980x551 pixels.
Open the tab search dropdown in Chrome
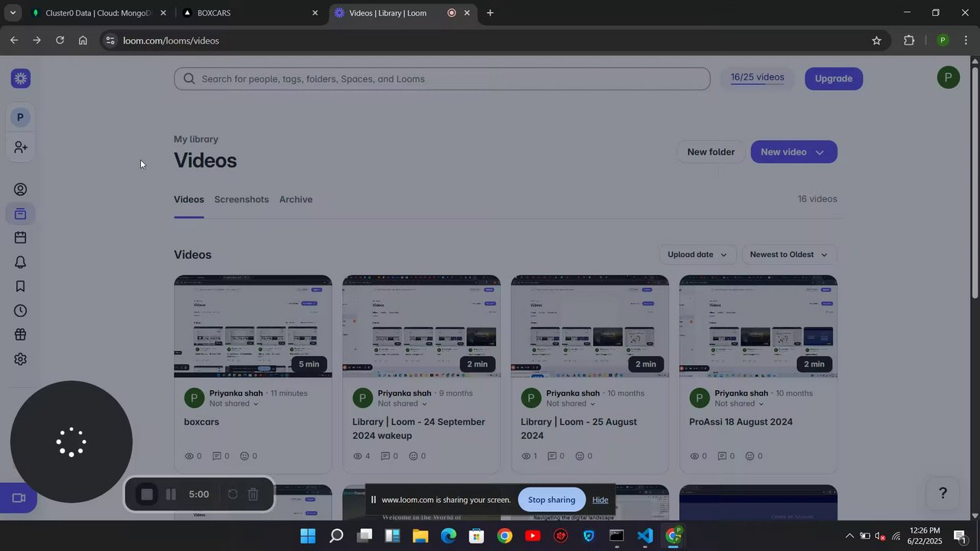tap(12, 13)
